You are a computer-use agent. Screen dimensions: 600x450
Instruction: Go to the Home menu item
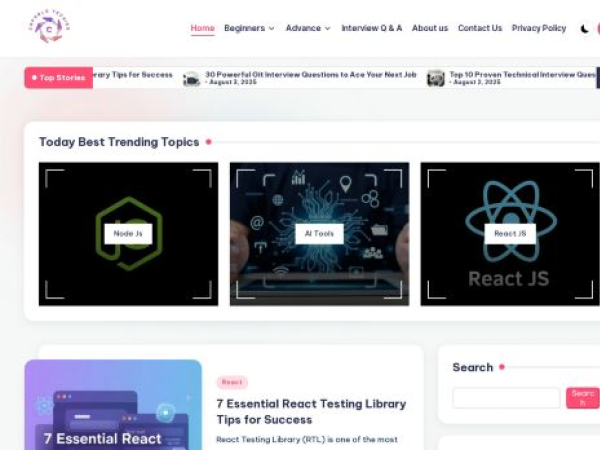pyautogui.click(x=202, y=28)
